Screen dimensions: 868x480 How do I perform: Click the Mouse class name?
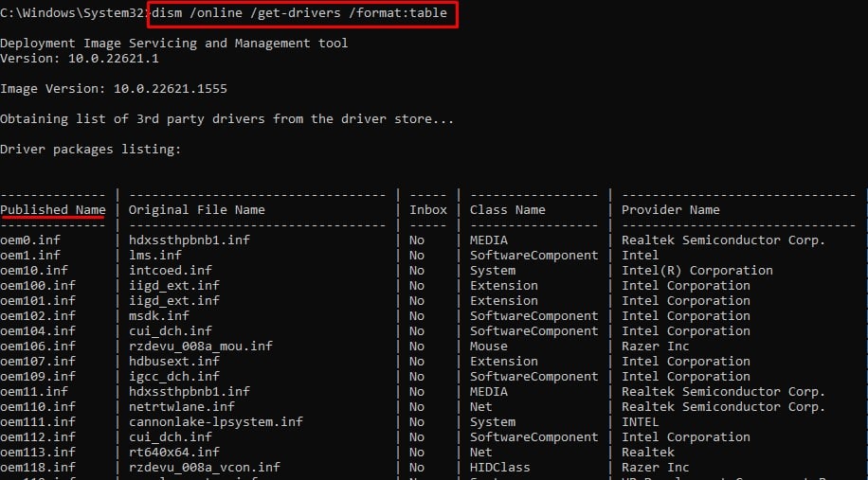click(x=489, y=347)
